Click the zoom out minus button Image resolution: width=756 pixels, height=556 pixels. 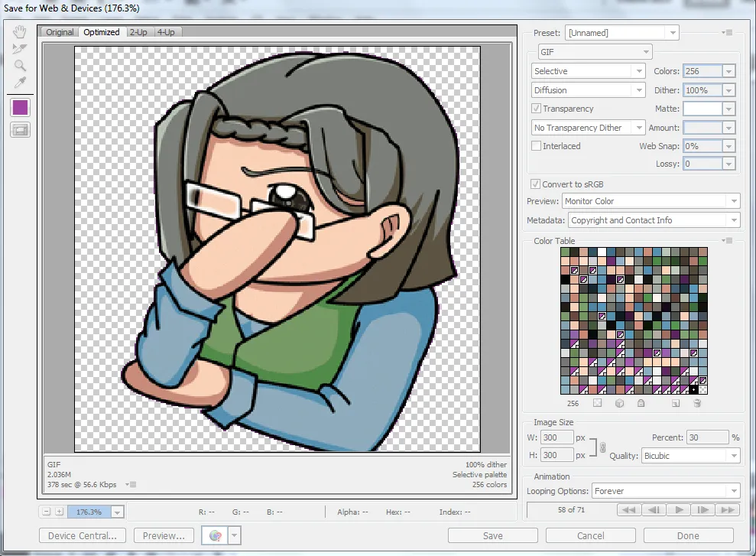click(47, 512)
